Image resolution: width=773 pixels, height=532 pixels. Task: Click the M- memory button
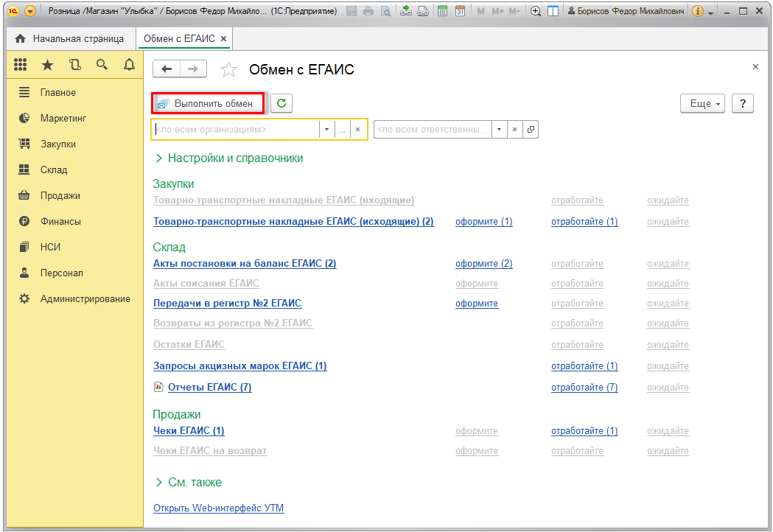click(514, 11)
